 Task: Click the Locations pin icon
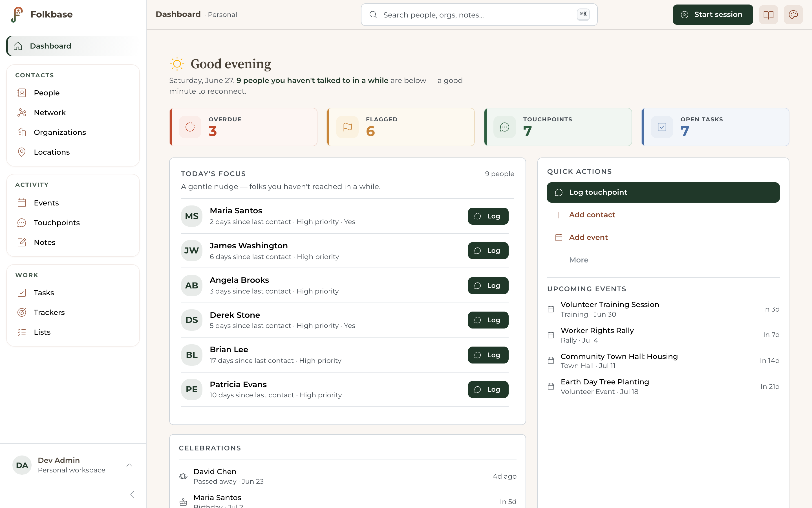pyautogui.click(x=22, y=152)
